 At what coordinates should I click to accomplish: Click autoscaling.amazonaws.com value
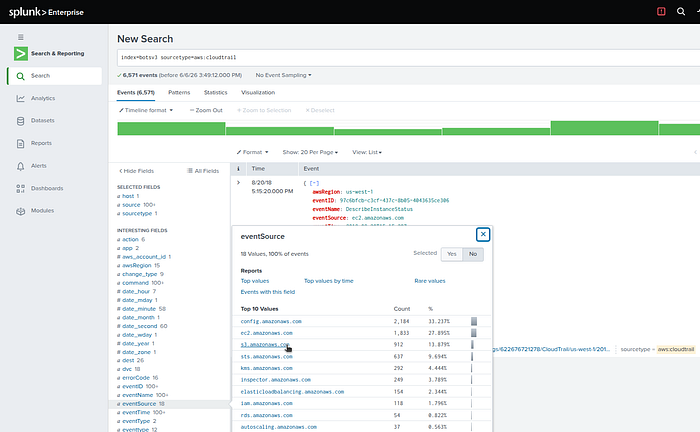point(279,427)
